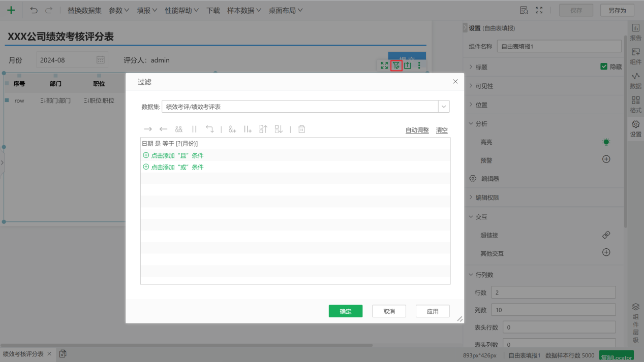Open the 样本数据 menu
The image size is (644, 362).
[244, 10]
